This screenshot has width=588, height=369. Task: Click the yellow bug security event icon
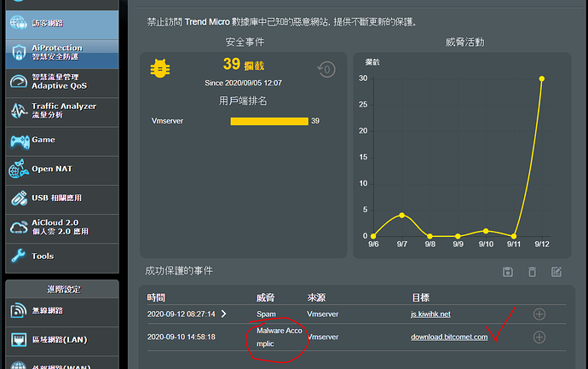160,68
